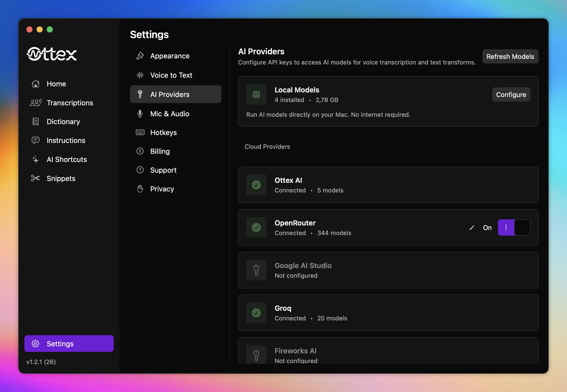Toggle OpenRouter off

(x=514, y=227)
